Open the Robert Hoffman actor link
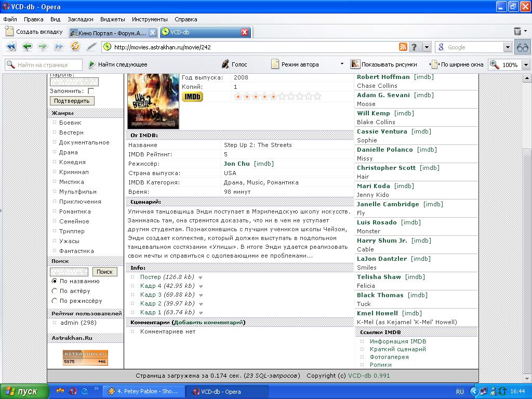 (383, 77)
